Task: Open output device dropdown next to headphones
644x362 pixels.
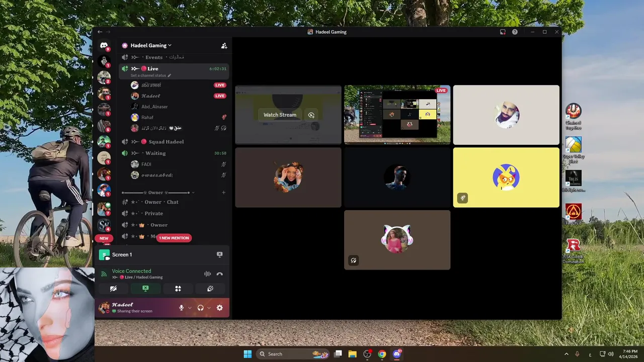Action: (209, 308)
